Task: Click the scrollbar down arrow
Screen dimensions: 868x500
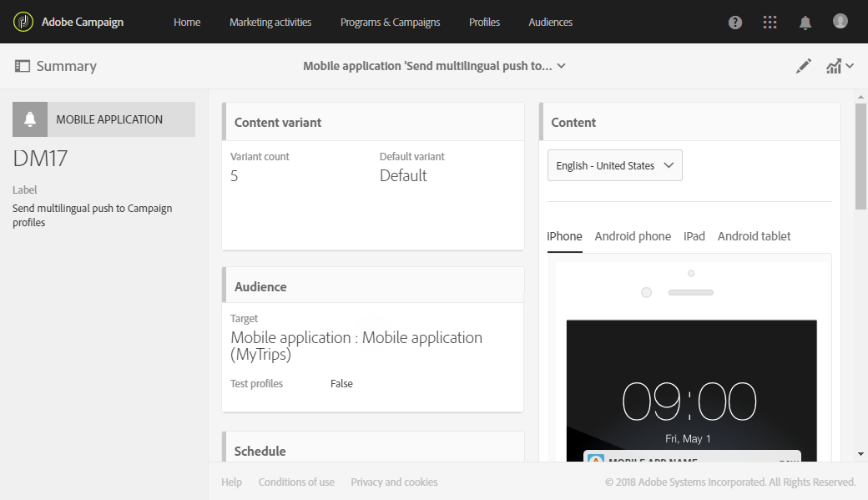Action: coord(860,454)
